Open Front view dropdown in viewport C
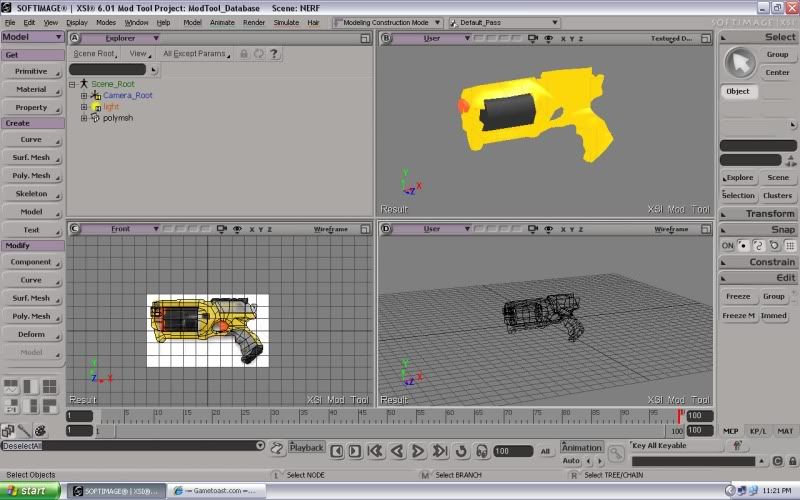 point(120,229)
